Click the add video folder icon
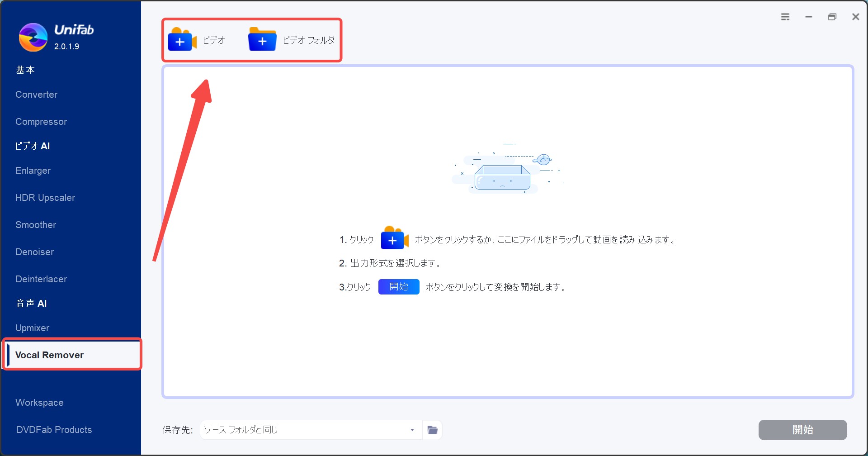The width and height of the screenshot is (868, 456). [262, 39]
